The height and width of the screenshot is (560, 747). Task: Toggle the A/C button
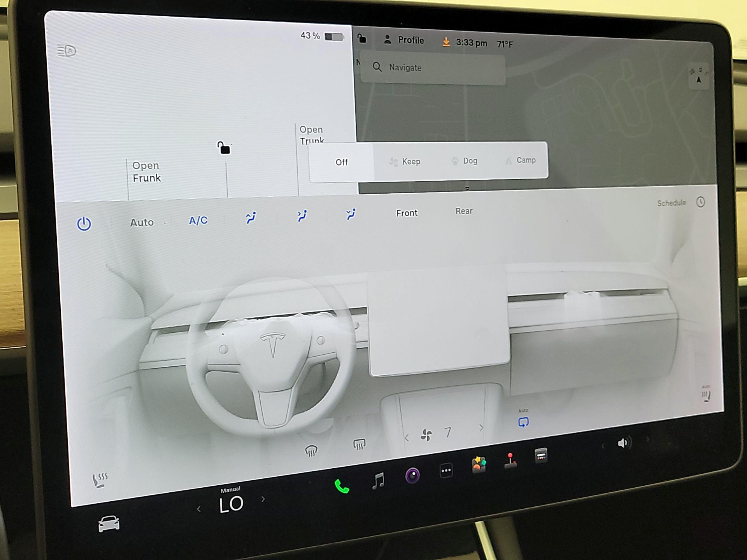198,220
